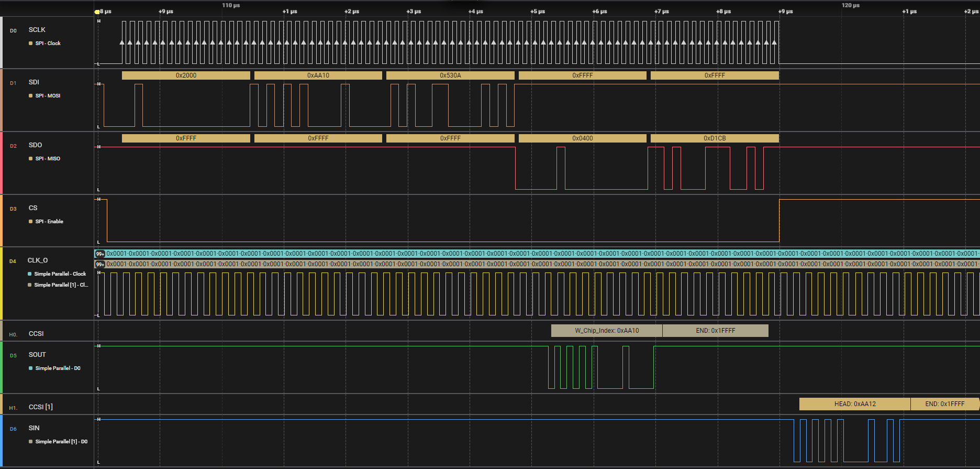The height and width of the screenshot is (469, 980).
Task: Click the yellow timing marker flag on the time ruler
Action: [97, 12]
